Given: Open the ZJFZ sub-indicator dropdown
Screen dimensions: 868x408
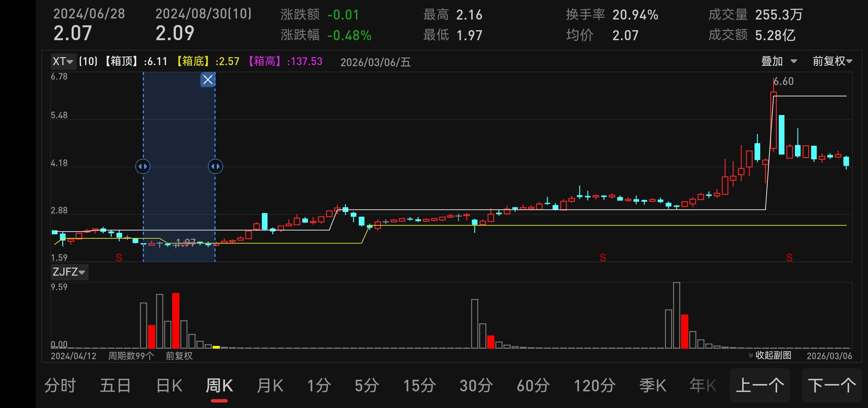Looking at the screenshot, I should pos(69,272).
